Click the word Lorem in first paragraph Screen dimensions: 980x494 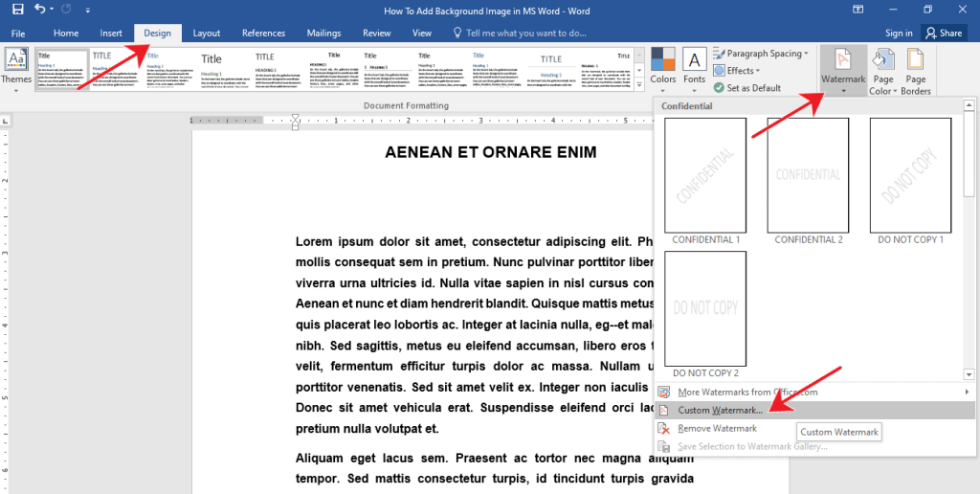(x=314, y=241)
